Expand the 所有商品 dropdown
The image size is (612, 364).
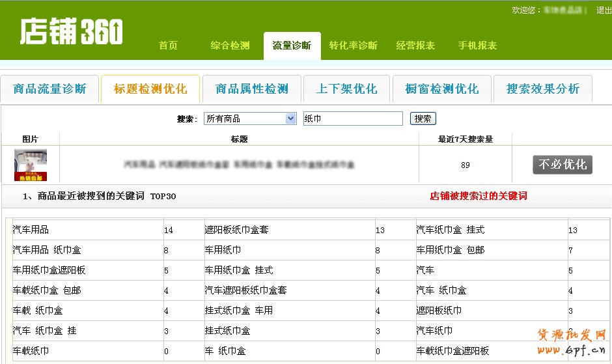250,119
